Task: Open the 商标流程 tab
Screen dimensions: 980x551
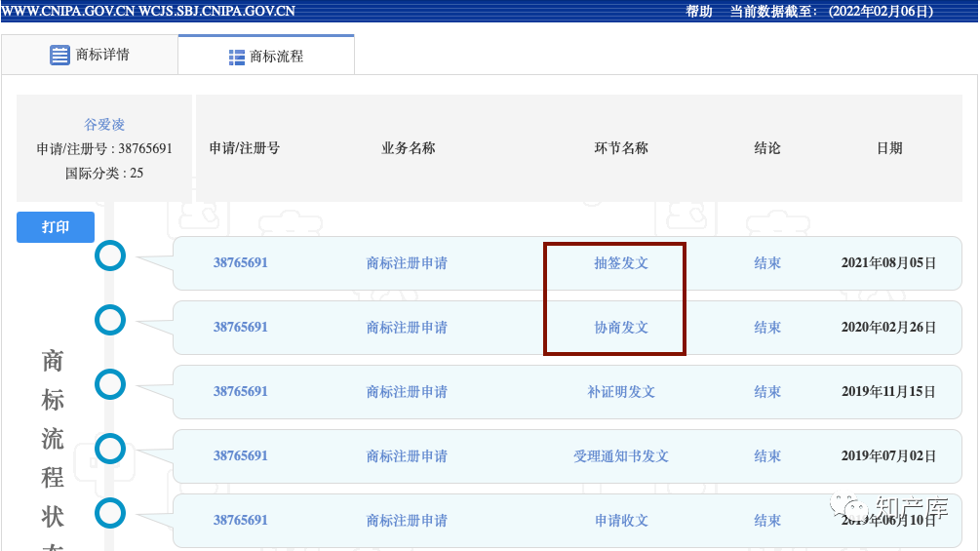Action: (266, 57)
